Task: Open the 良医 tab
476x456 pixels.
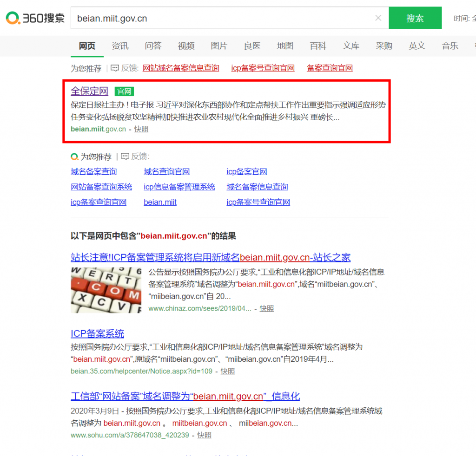Action: tap(252, 46)
